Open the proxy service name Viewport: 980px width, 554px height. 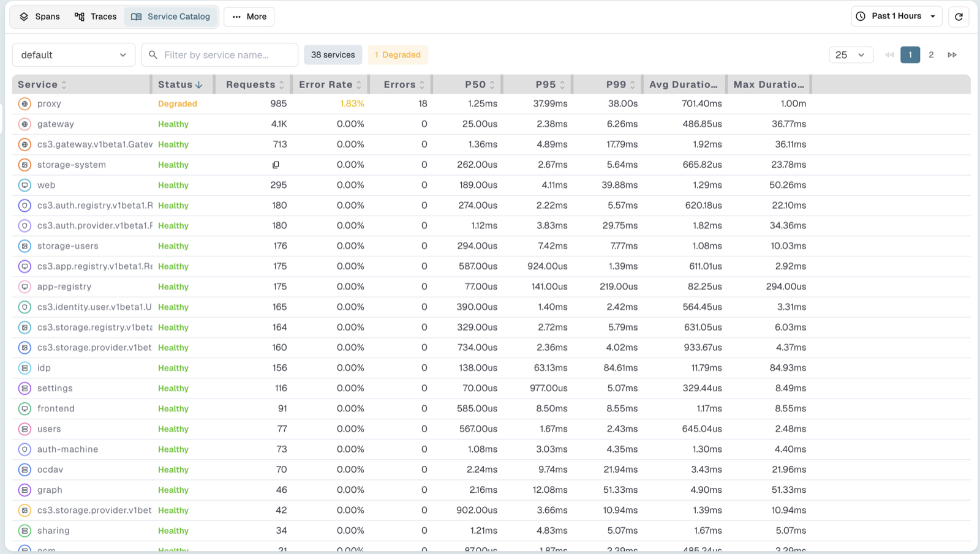coord(49,104)
